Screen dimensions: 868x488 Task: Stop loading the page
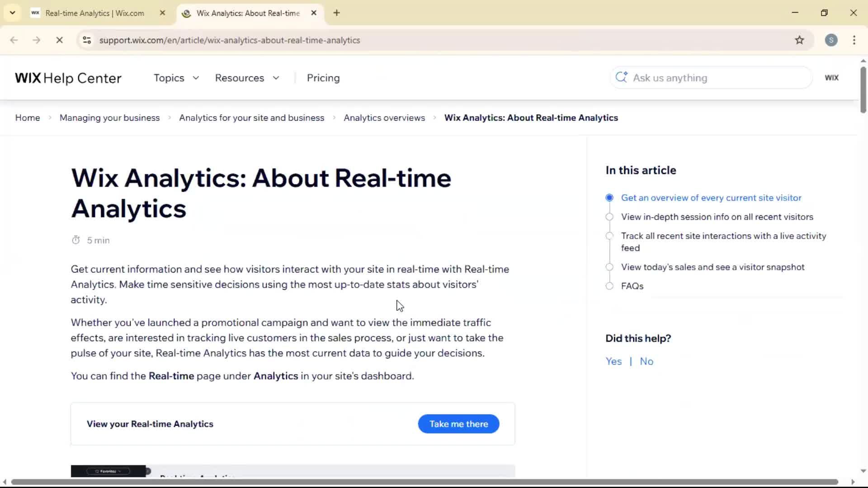(x=59, y=40)
